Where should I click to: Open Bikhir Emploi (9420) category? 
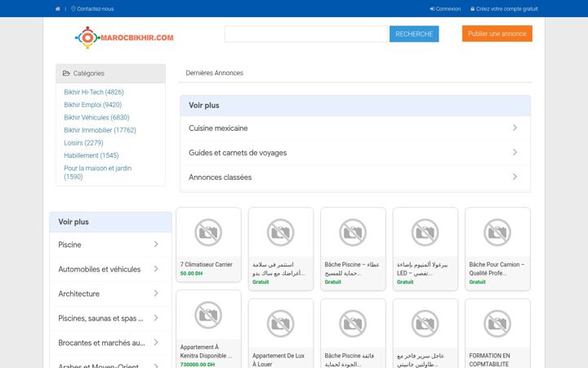tap(92, 105)
